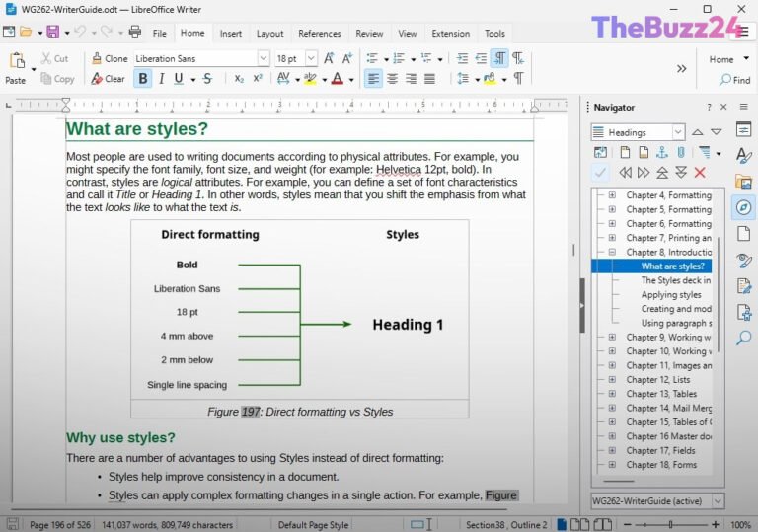Click the Page 196 of 526 status entry

[60, 525]
